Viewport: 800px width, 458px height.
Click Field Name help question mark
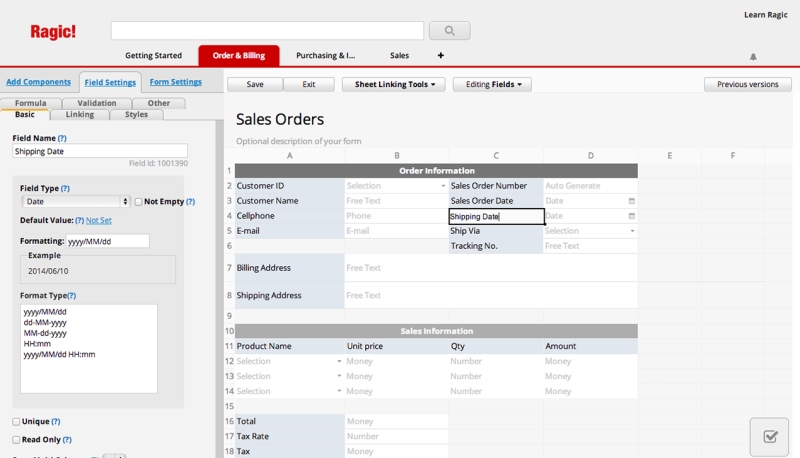click(x=62, y=138)
